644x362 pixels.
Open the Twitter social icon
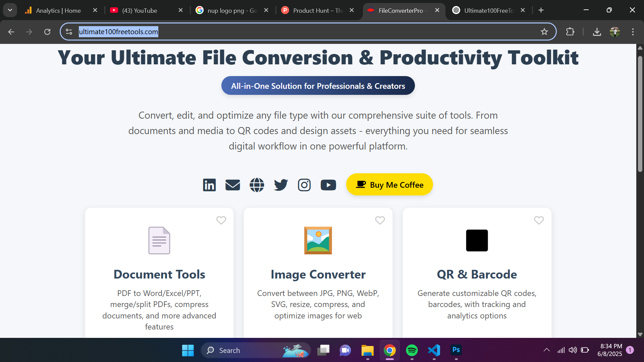(x=281, y=185)
